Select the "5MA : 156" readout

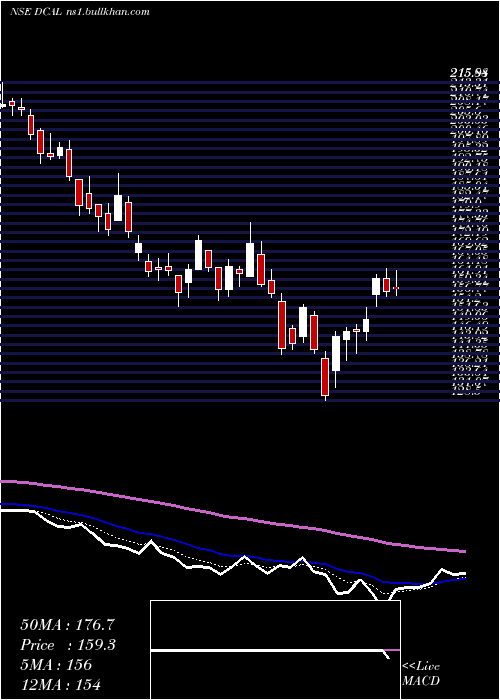[x=56, y=664]
